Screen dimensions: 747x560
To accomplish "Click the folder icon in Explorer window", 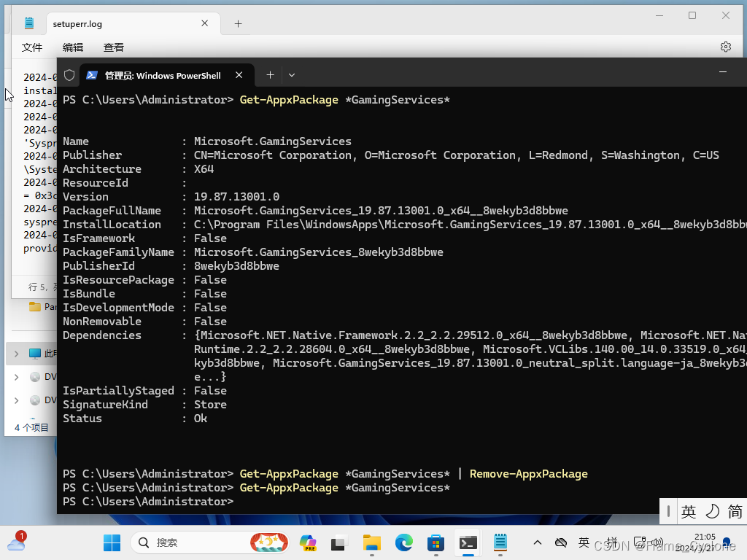I will [35, 307].
